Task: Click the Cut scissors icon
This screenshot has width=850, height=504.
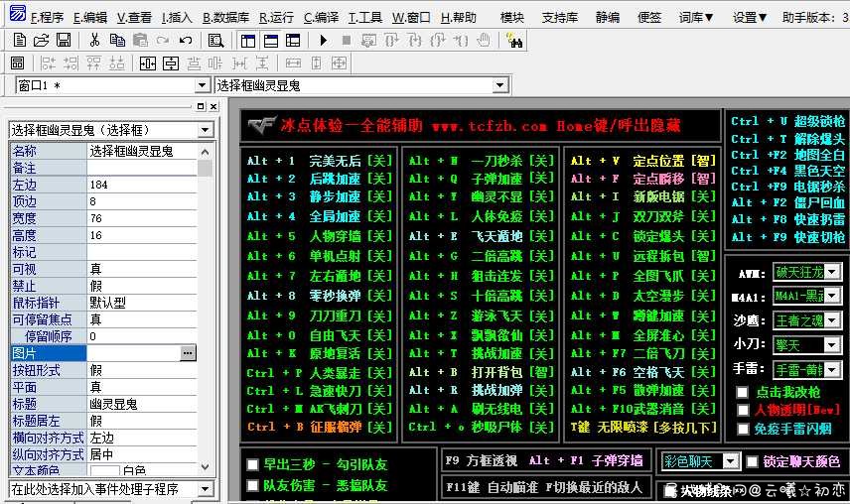Action: point(94,40)
